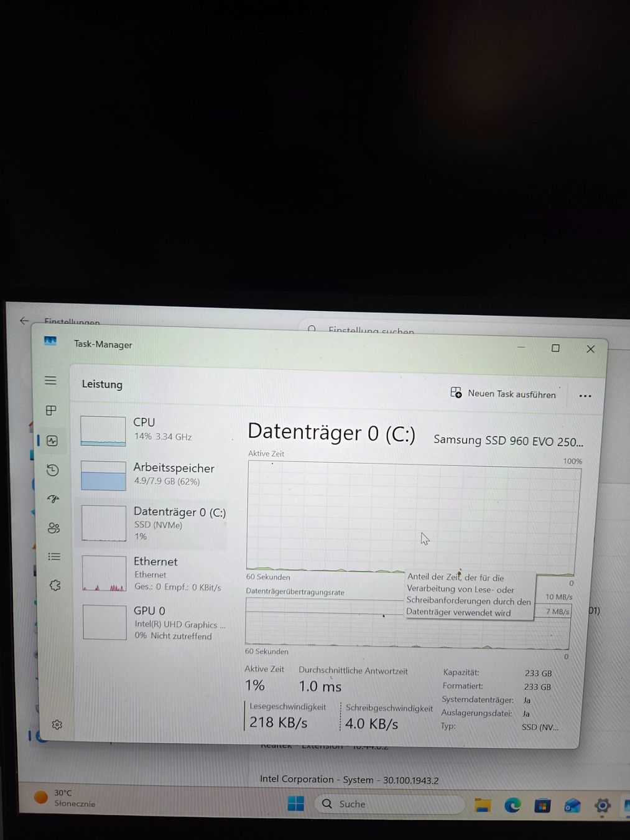Open the Users (Benutzer) sidebar icon

(54, 528)
